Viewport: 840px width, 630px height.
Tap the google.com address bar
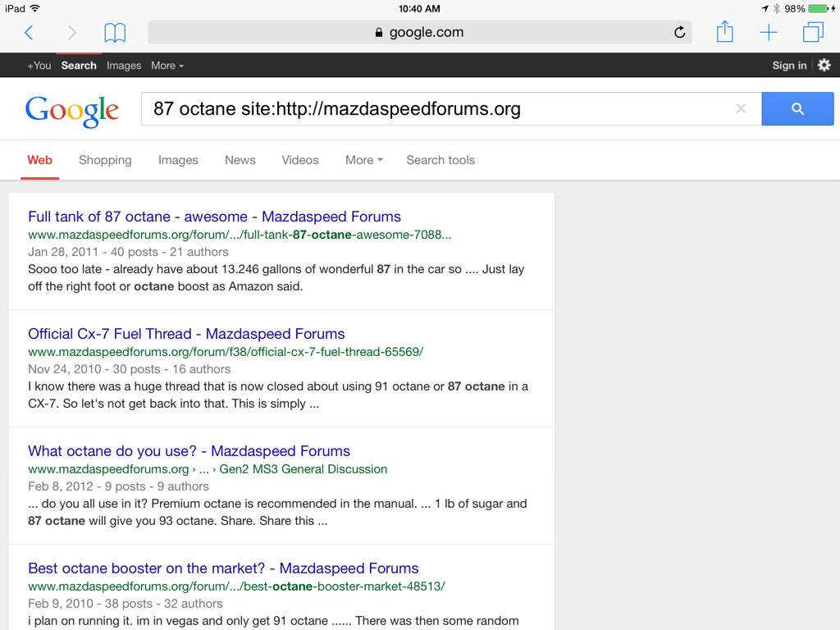pyautogui.click(x=418, y=33)
